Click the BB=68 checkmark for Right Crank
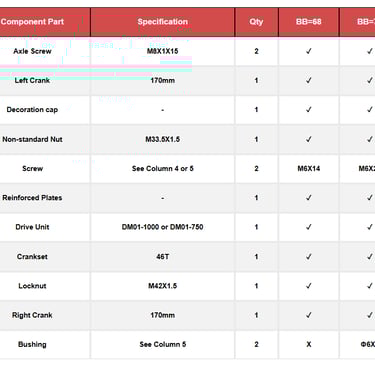Image resolution: width=375 pixels, height=366 pixels. (x=309, y=315)
